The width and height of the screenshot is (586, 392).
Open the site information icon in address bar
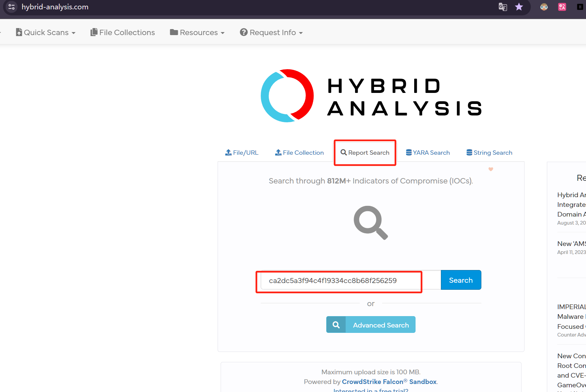tap(11, 7)
